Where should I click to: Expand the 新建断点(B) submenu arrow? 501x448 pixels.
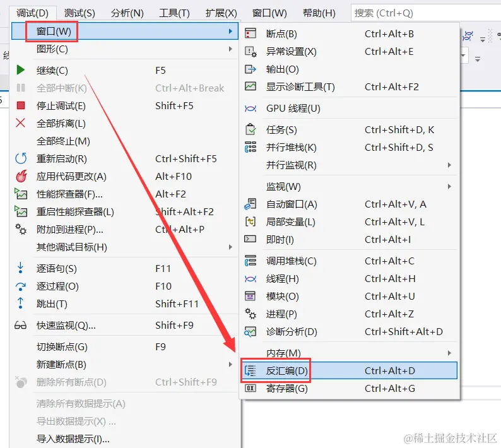[x=230, y=364]
